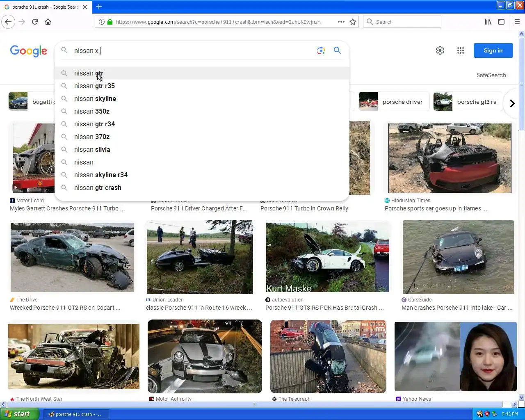Click the porsche gt3 rs related chip
Viewport: 525px width, 420px height.
[x=468, y=102]
